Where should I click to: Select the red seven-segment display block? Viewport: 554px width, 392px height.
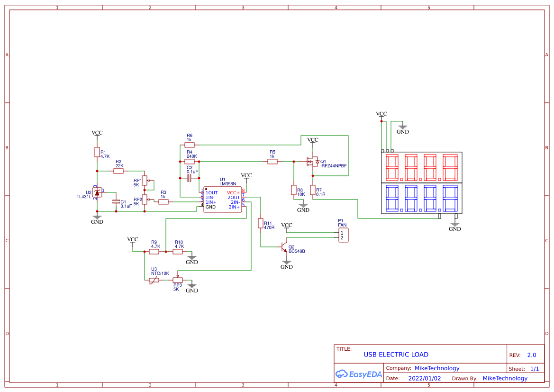click(x=421, y=167)
